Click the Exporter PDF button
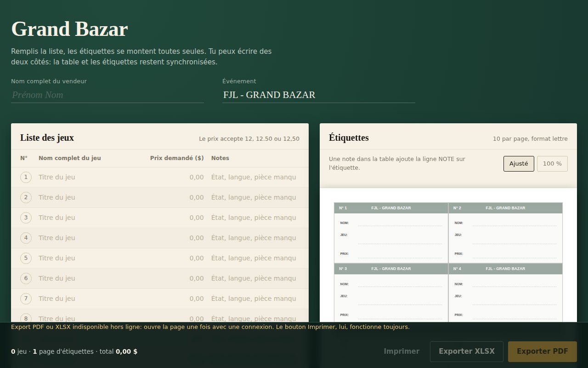The width and height of the screenshot is (588, 368). tap(543, 351)
